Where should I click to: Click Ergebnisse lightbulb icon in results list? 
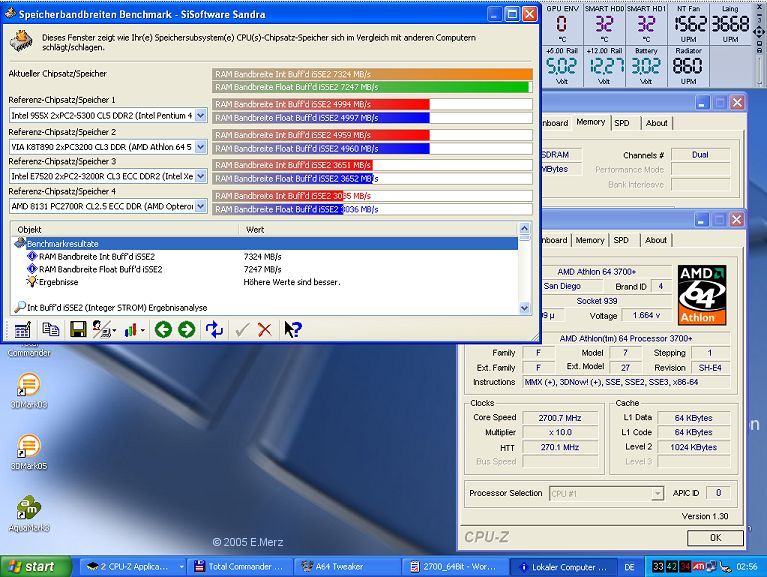point(32,282)
